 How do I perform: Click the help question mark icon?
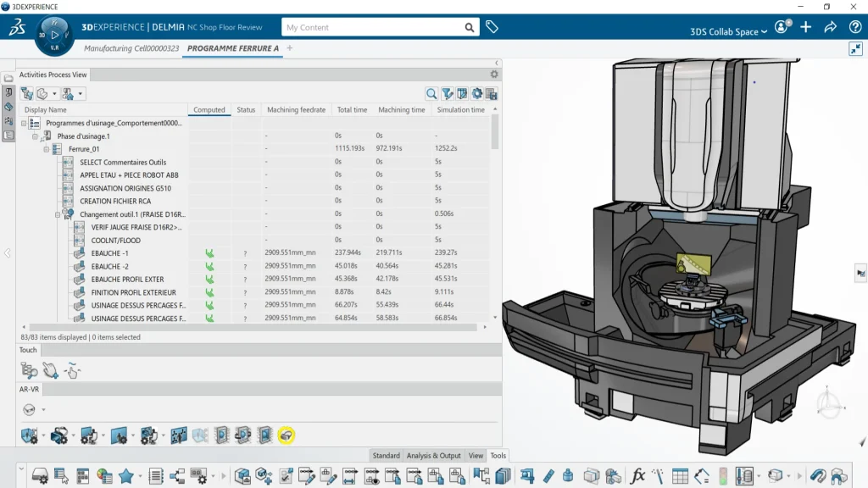(854, 27)
